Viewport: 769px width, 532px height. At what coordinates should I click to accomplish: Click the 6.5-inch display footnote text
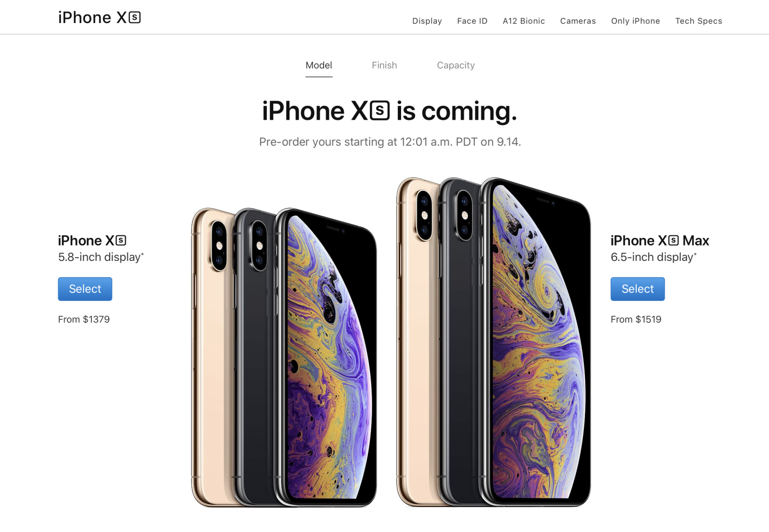654,257
